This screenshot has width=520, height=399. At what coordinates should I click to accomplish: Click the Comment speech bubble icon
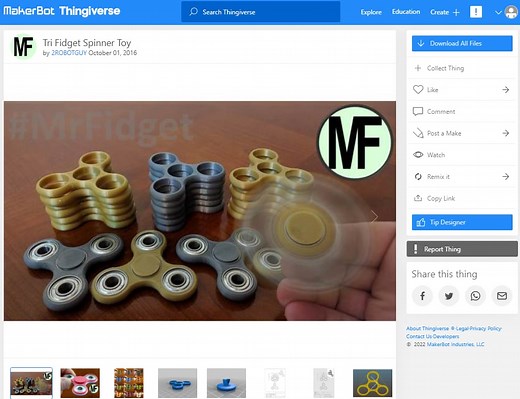(x=418, y=111)
